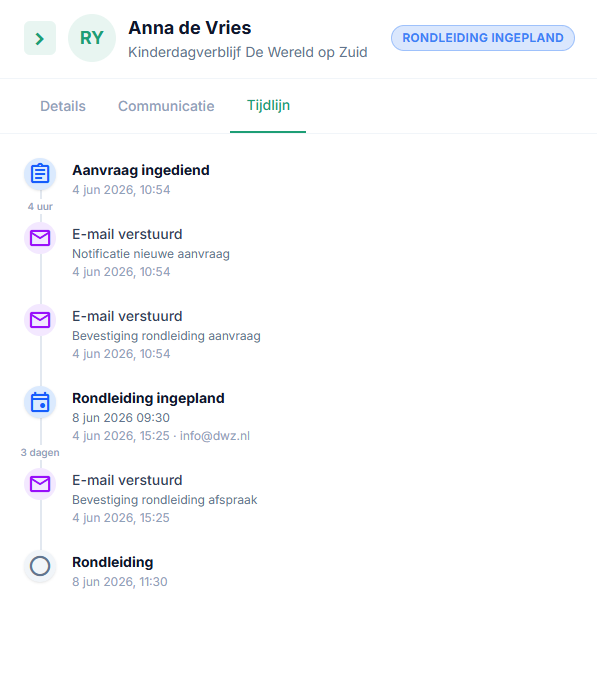Click envelope icon for Bevestiging rondleiding afspraak
Image resolution: width=597 pixels, height=683 pixels.
point(40,484)
